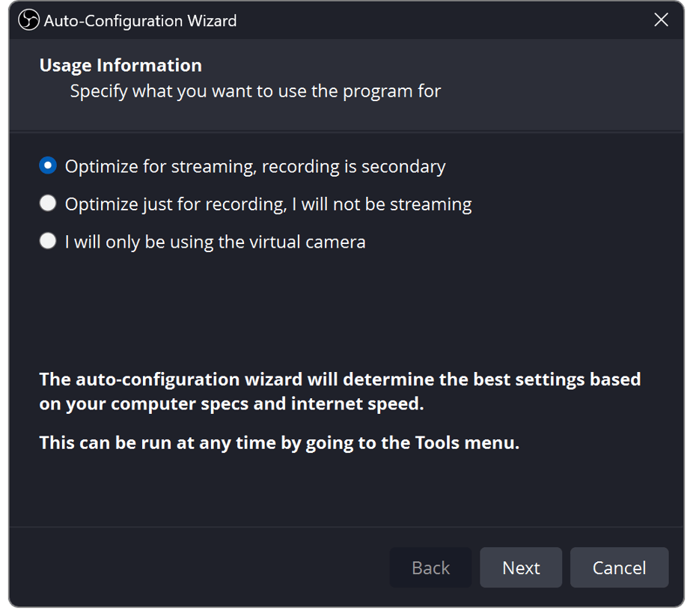Select "Optimize just for recording" option
Viewport: 693px width, 616px height.
tap(268, 204)
